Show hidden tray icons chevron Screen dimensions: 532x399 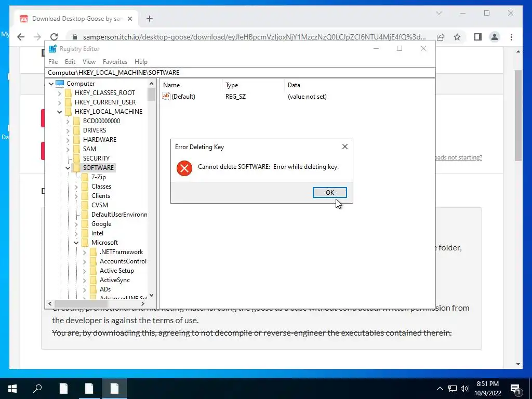pos(440,389)
